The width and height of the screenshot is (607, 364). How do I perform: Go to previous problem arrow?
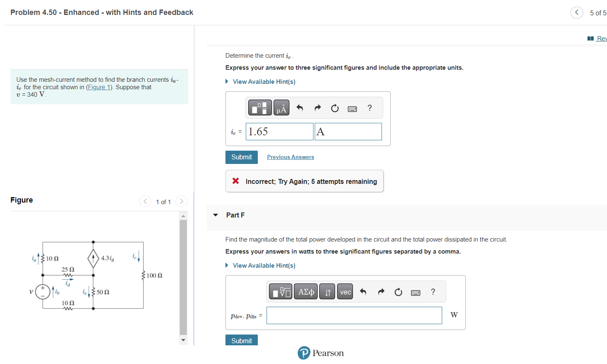coord(577,12)
